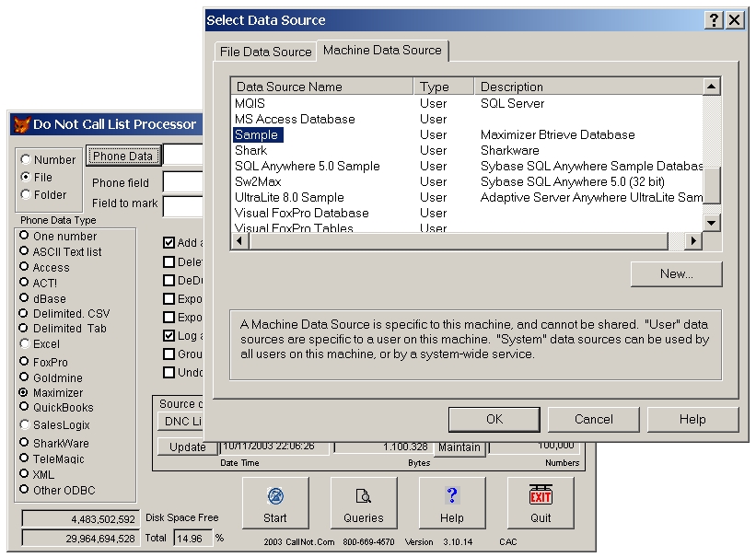The width and height of the screenshot is (756, 557).
Task: Click the Maintain button
Action: click(459, 447)
